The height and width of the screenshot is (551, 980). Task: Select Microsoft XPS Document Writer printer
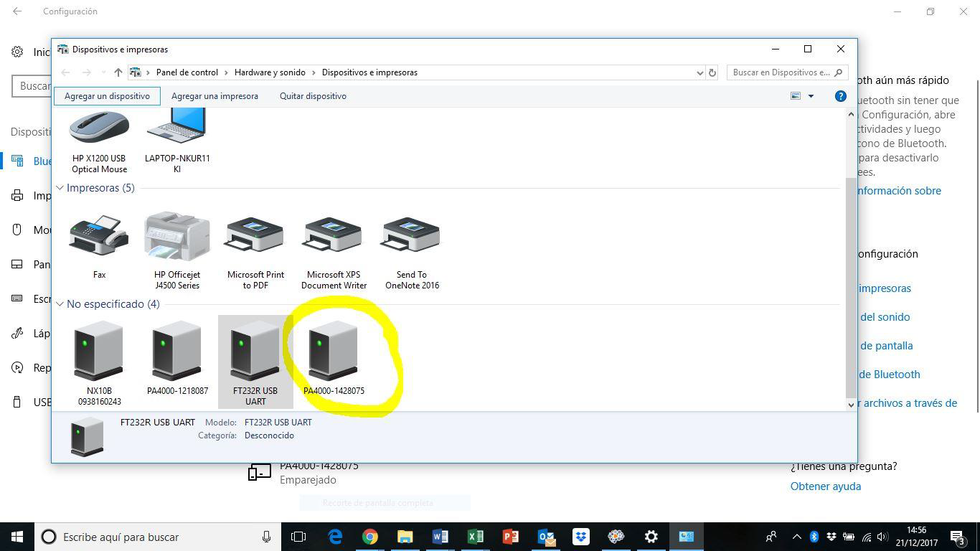coord(334,251)
